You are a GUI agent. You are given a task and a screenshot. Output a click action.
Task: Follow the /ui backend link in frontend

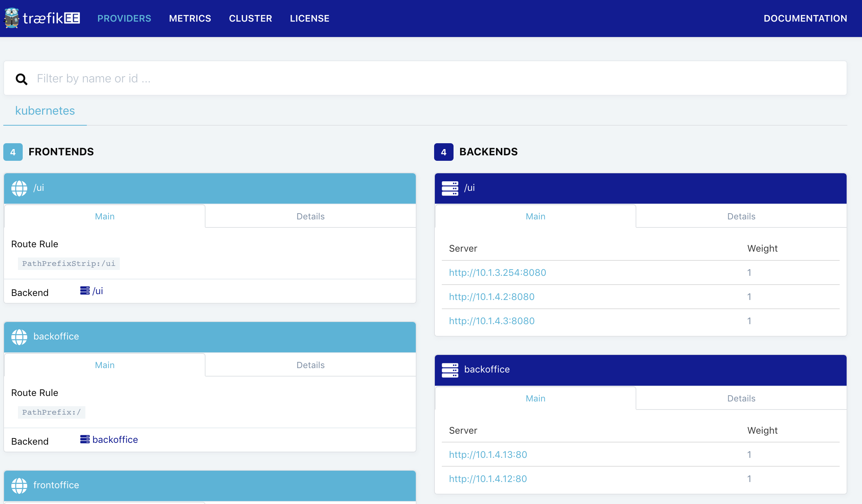97,291
